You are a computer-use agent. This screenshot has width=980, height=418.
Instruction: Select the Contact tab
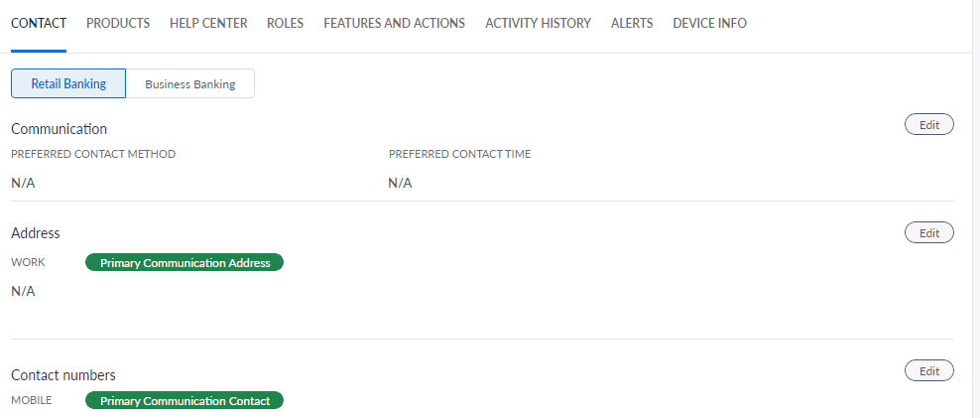coord(39,23)
